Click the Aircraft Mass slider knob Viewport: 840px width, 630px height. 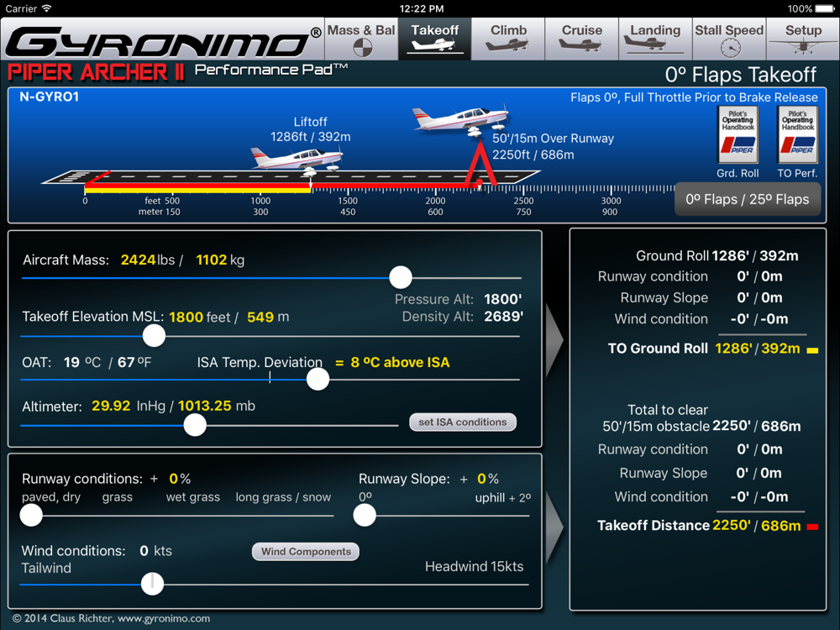(400, 277)
